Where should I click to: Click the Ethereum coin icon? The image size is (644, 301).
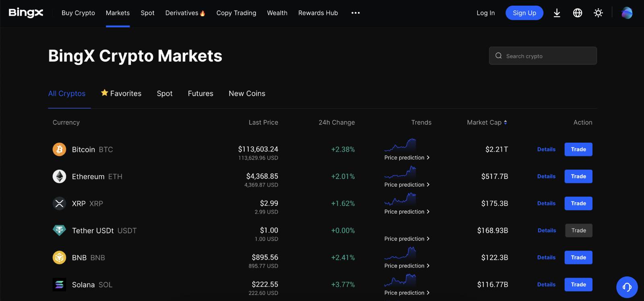(x=59, y=176)
